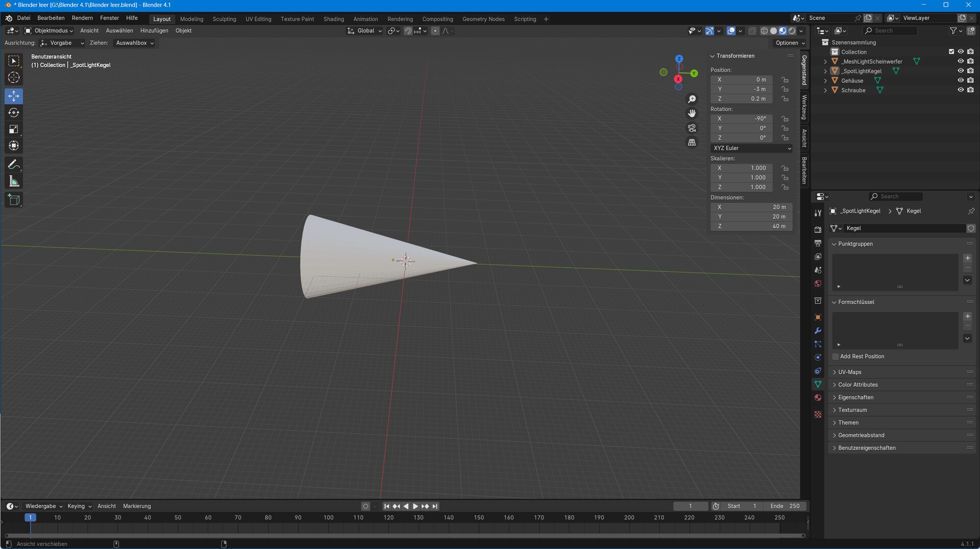
Task: Open the Modifiers wrench properties tab
Action: click(818, 330)
